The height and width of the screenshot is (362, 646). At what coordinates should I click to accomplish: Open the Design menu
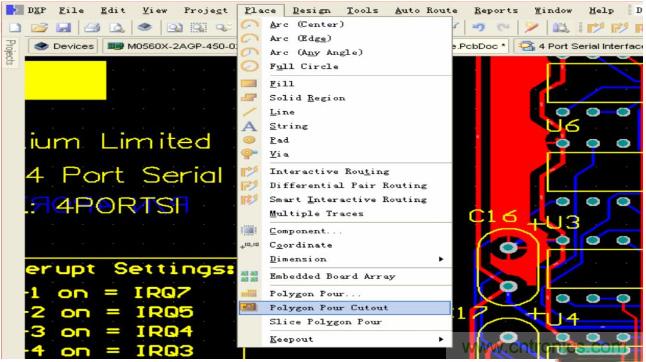tap(311, 10)
